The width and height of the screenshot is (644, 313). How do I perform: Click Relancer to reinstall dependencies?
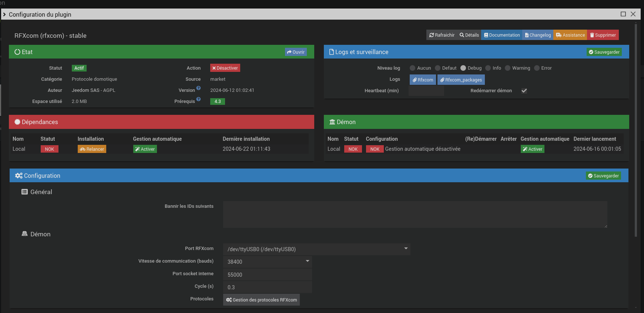pyautogui.click(x=92, y=149)
